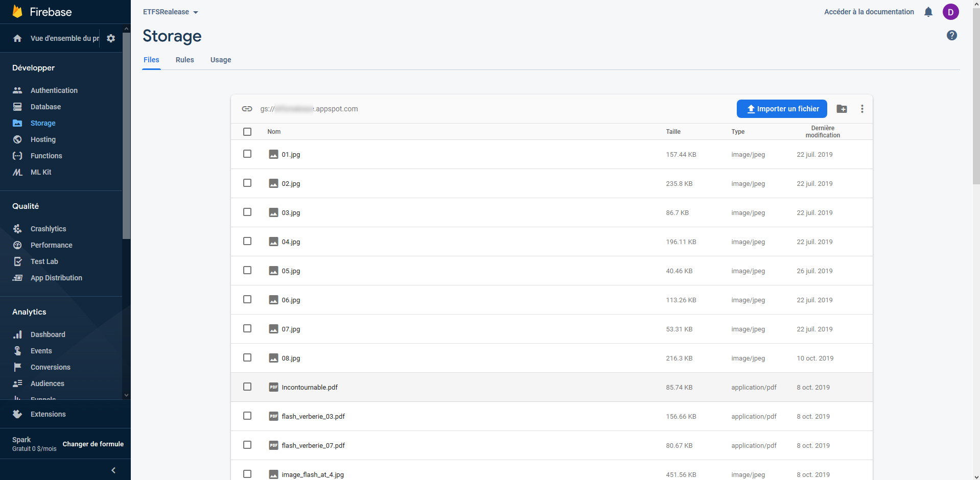The height and width of the screenshot is (480, 980).
Task: Click the Authentication people icon
Action: pyautogui.click(x=17, y=90)
